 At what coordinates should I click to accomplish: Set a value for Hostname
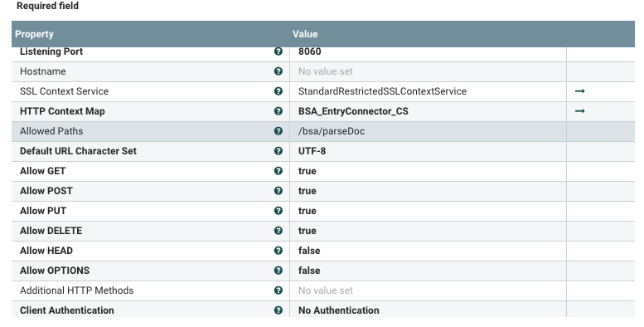coord(428,71)
